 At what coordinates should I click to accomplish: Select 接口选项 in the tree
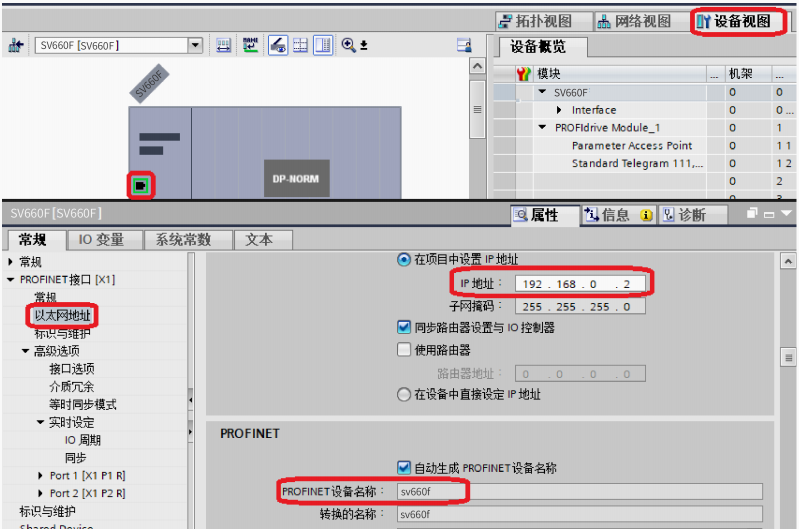point(72,368)
